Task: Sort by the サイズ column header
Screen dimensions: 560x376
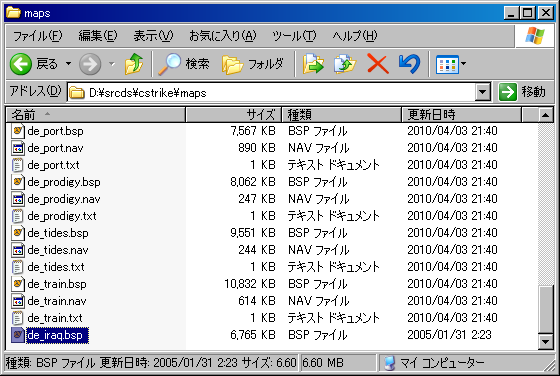Action: (234, 115)
